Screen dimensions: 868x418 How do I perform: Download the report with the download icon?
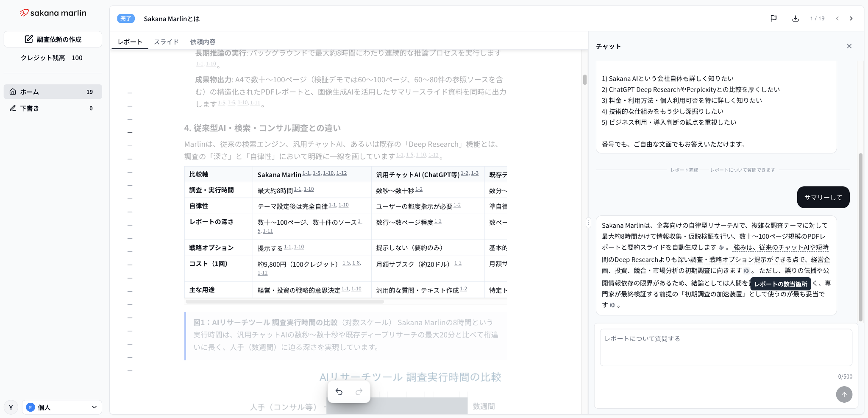coord(796,18)
